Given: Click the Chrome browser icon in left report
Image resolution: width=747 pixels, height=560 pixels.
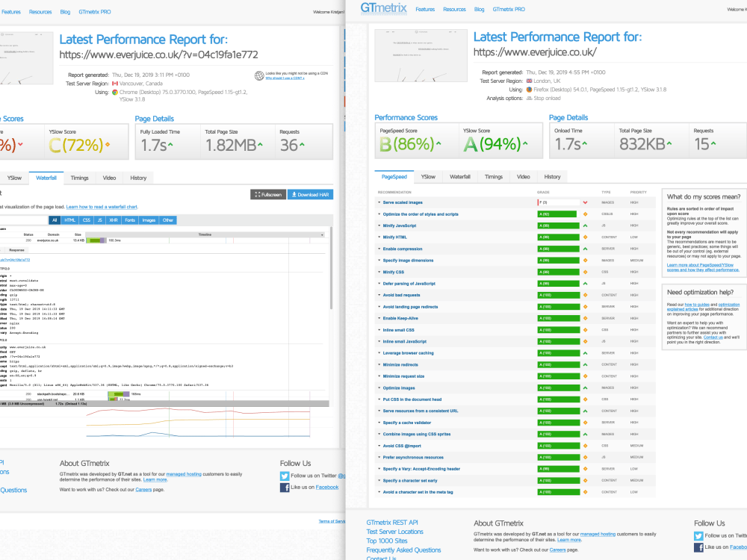Looking at the screenshot, I should pyautogui.click(x=115, y=93).
